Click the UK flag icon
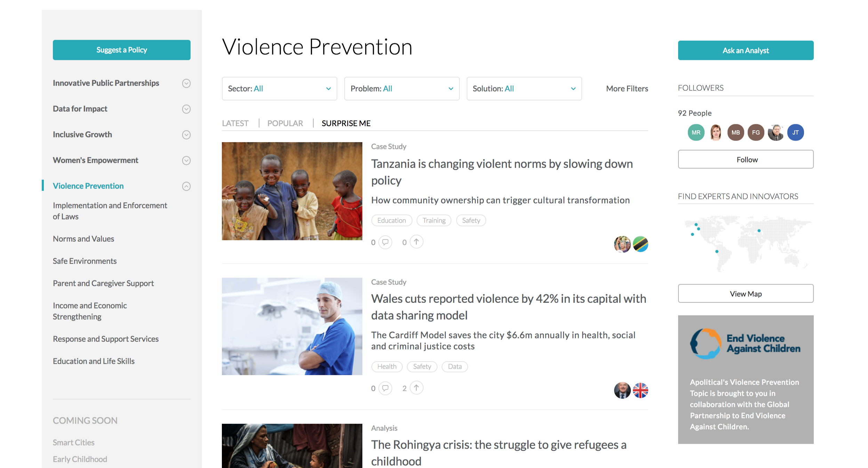The image size is (868, 468). [x=640, y=390]
